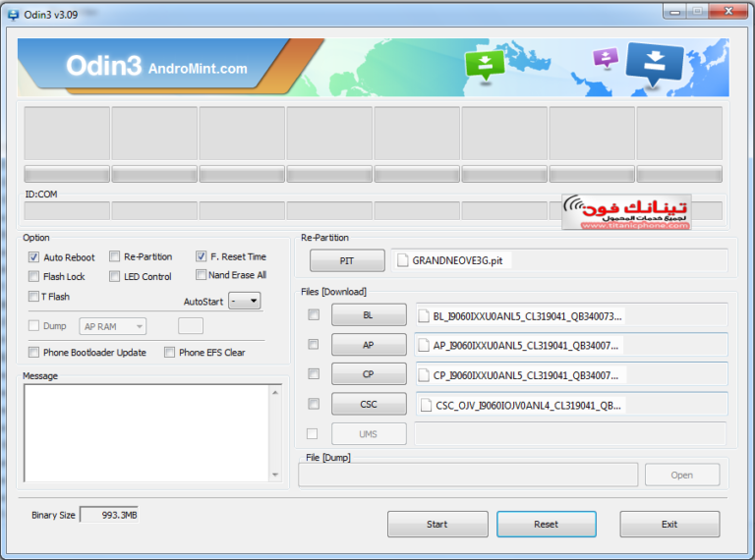Enable the Flash Lock checkbox
This screenshot has width=755, height=560.
pos(33,276)
